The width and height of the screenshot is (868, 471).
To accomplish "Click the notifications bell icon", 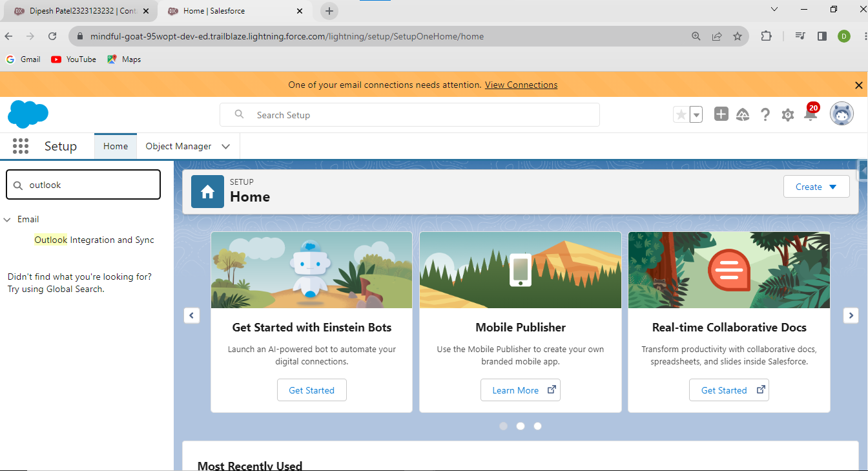I will click(x=810, y=115).
